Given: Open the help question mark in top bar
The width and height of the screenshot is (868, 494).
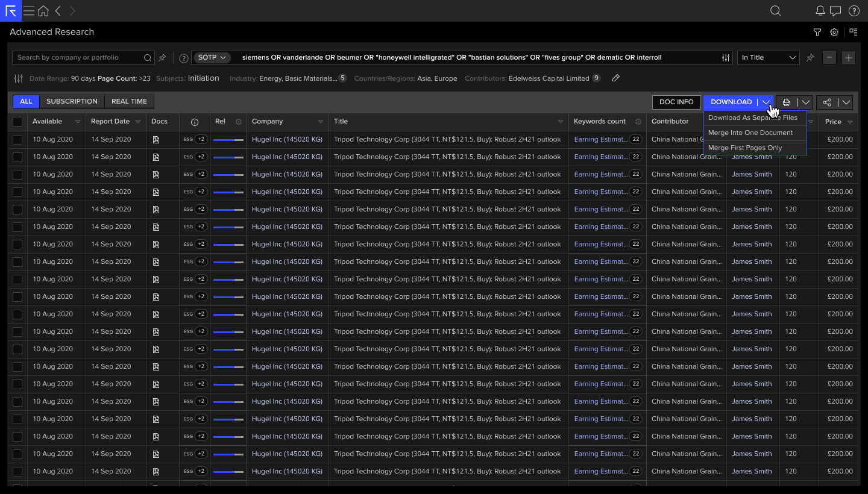Looking at the screenshot, I should 854,11.
